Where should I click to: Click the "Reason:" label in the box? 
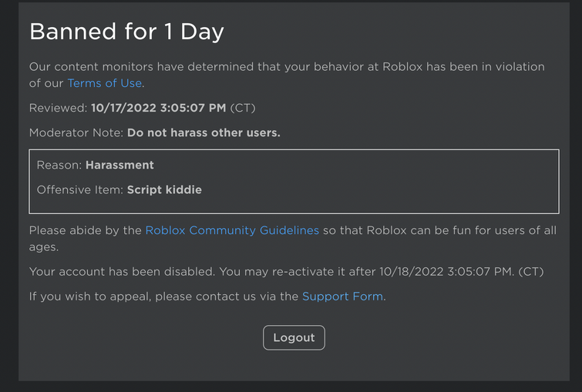59,165
